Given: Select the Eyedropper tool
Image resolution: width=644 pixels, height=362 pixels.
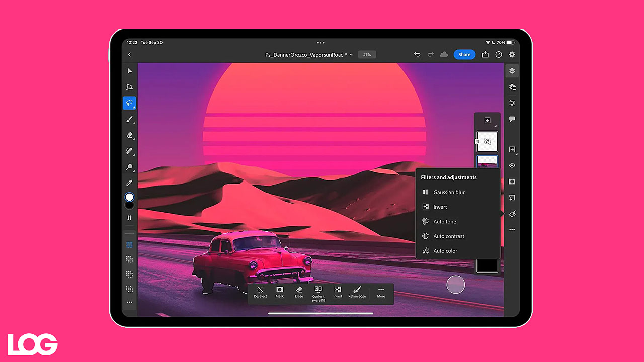Looking at the screenshot, I should (129, 183).
